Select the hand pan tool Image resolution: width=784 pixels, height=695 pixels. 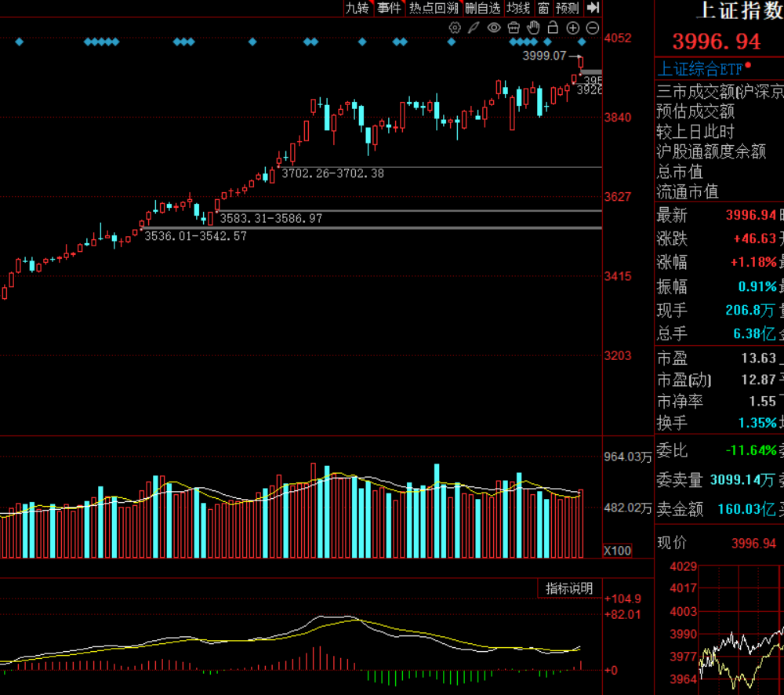click(534, 28)
